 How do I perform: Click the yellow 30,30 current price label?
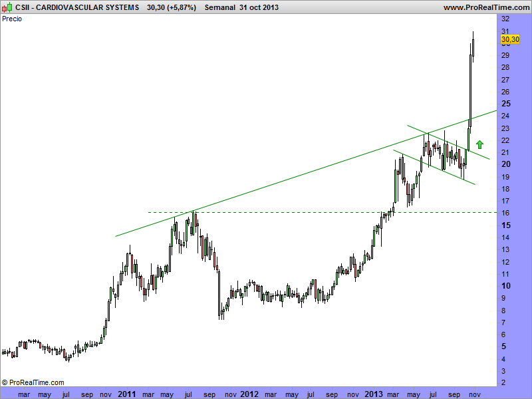click(x=510, y=39)
